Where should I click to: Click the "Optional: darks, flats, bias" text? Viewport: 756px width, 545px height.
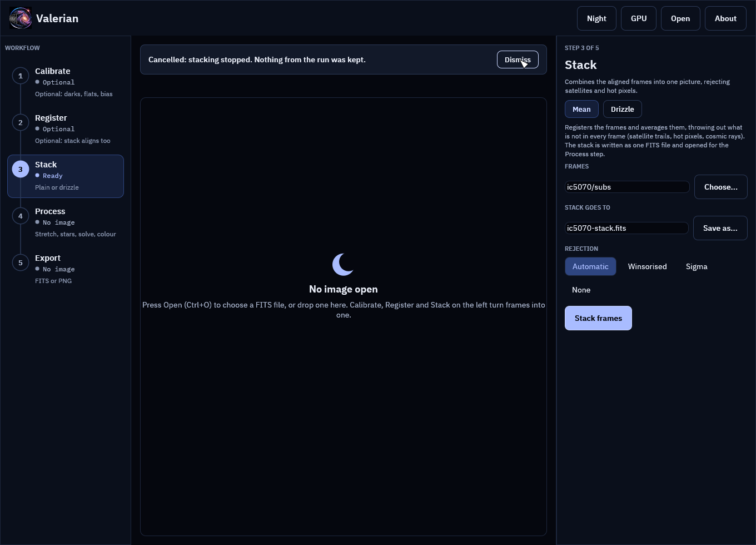tap(74, 94)
